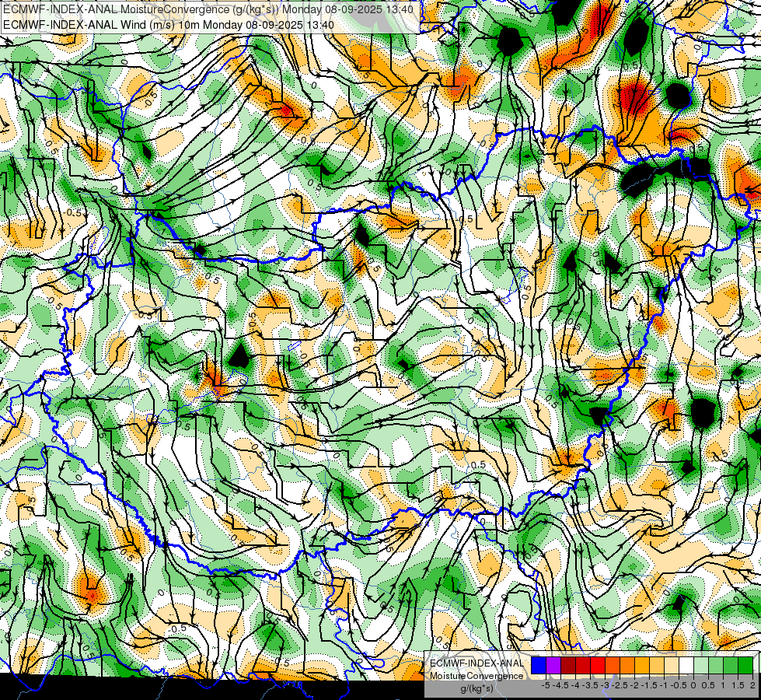Screen dimensions: 761x700
Task: Click the 'Wind (m/s) 10m' title line
Action: [169, 24]
